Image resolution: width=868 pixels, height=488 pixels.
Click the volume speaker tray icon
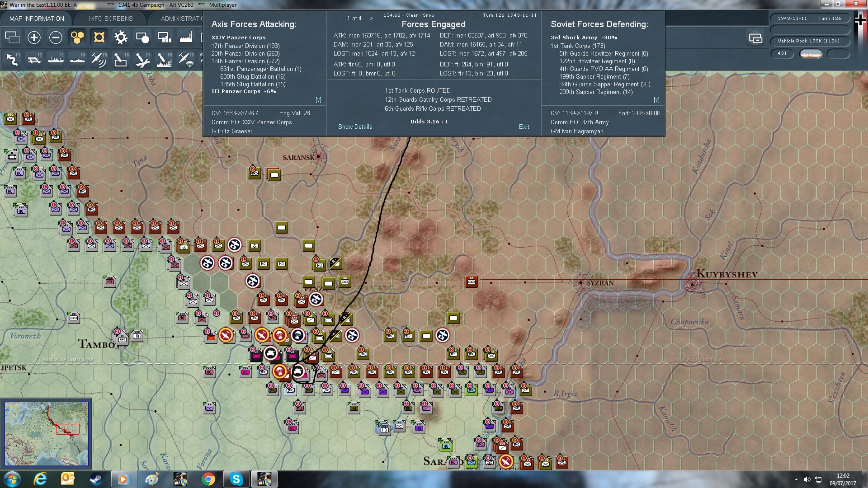tap(807, 479)
